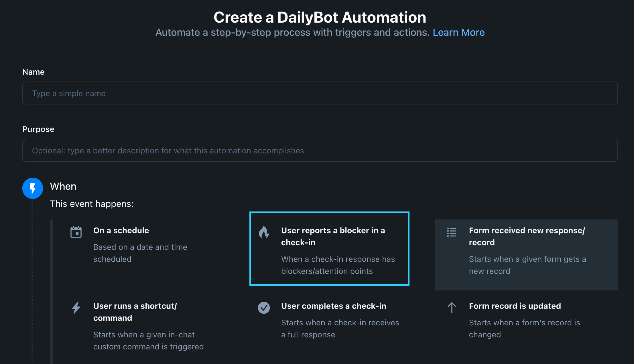Click the calendar icon for On a schedule
634x364 pixels.
[76, 232]
